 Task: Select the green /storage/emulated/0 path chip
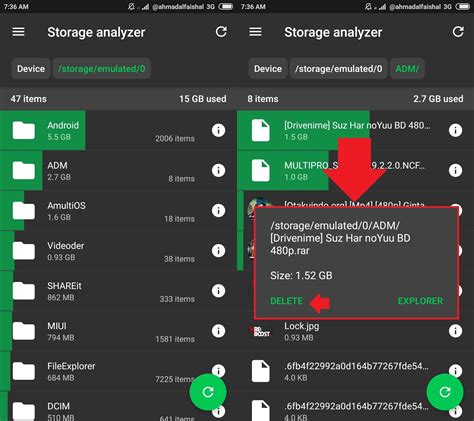point(102,69)
